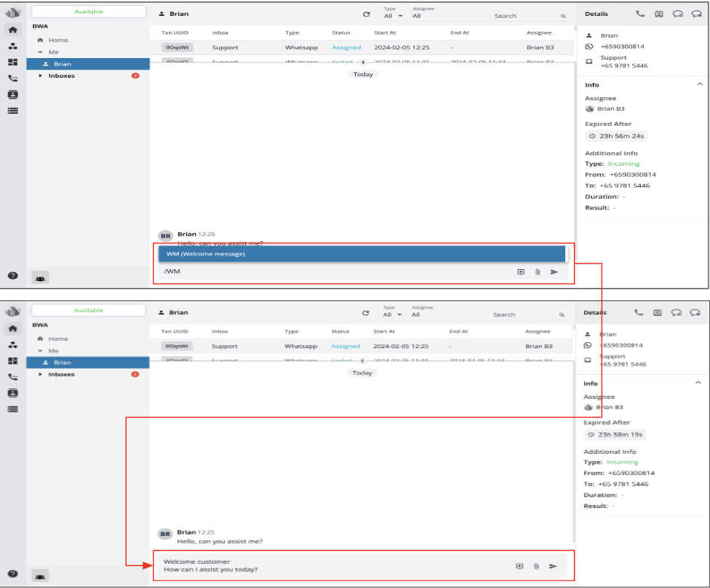The width and height of the screenshot is (710, 588).
Task: Click help icon in the Welcome customer window
Action: tap(13, 574)
